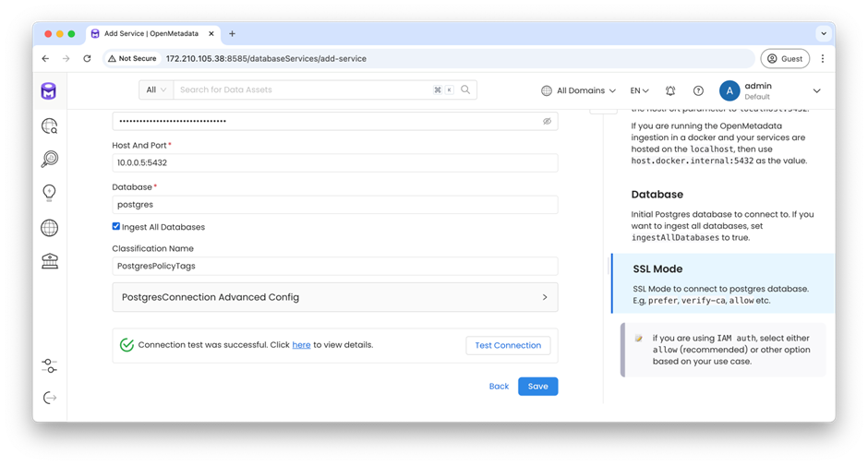Uncheck the Ingest All Databases checkbox

[115, 226]
